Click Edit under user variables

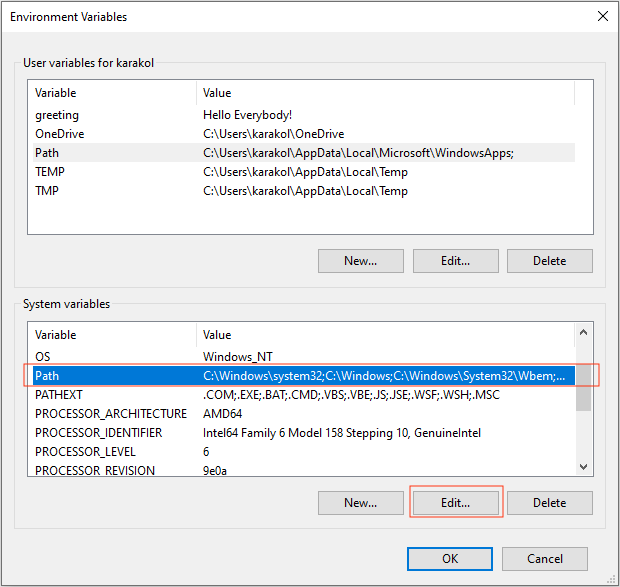456,261
